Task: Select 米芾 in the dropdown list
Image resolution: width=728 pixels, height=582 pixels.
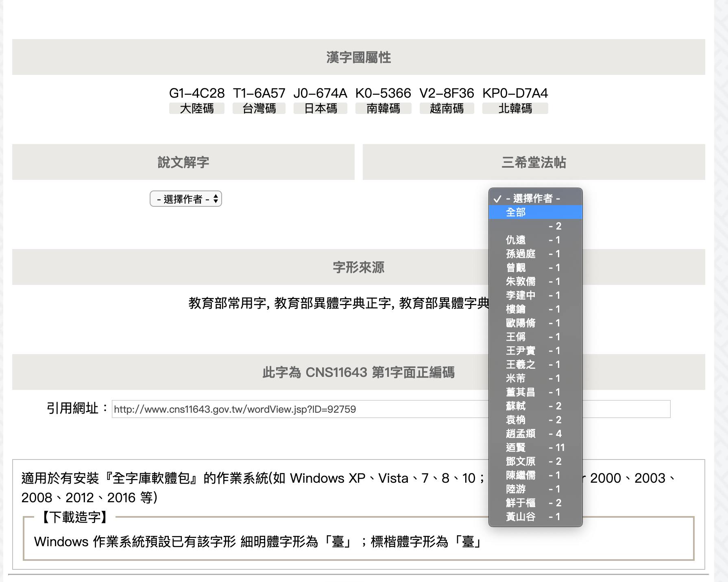Action: coord(515,378)
